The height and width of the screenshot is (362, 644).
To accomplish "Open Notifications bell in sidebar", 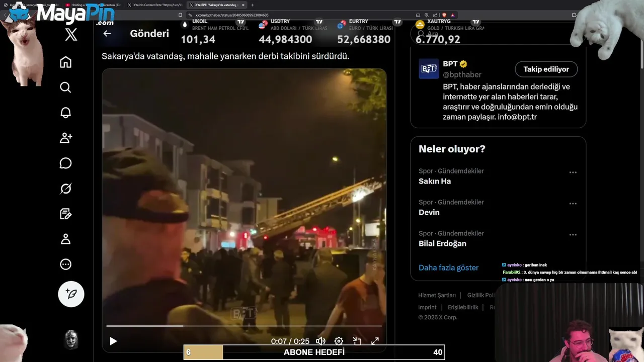I will click(x=65, y=113).
